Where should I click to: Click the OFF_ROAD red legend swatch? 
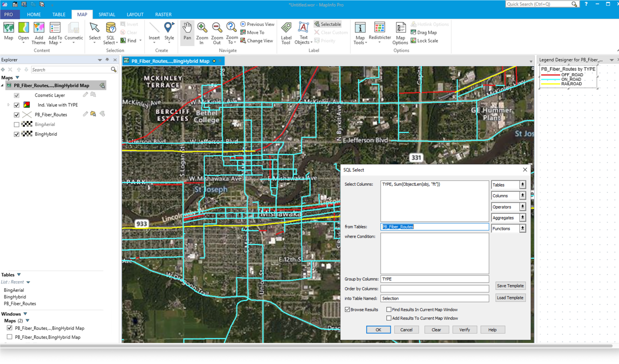point(550,75)
